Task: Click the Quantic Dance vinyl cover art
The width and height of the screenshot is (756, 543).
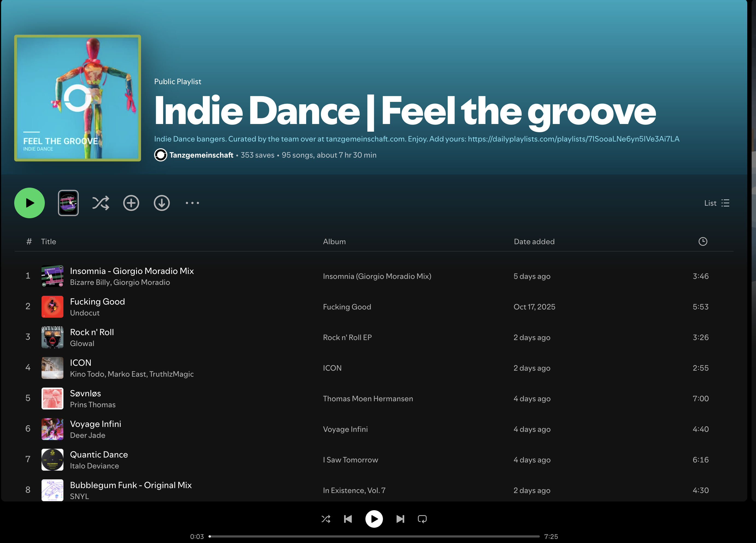Action: point(52,460)
